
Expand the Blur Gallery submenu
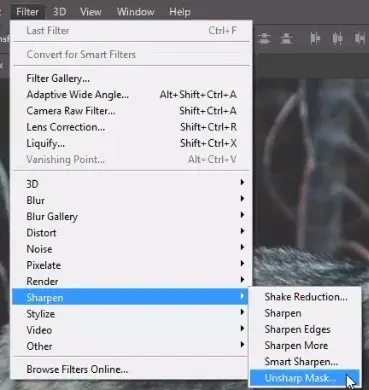(131, 217)
